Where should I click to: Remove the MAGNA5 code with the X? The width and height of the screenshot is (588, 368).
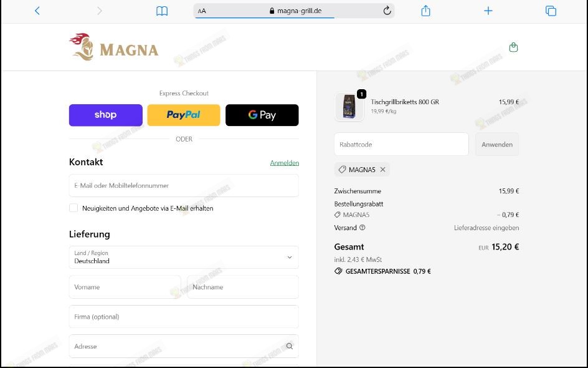click(383, 169)
